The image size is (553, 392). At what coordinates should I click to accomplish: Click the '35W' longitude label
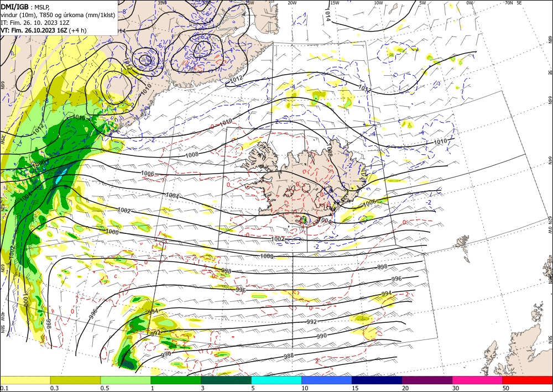pyautogui.click(x=162, y=3)
